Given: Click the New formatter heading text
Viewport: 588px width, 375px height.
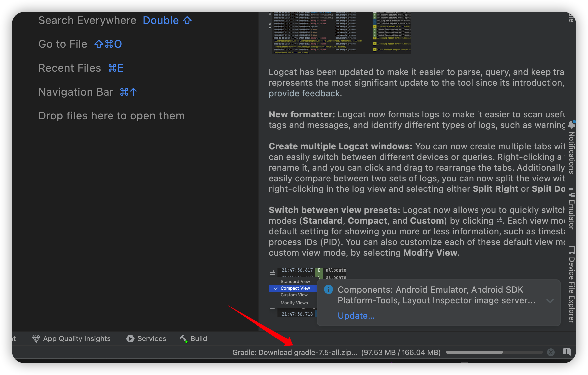Looking at the screenshot, I should tap(302, 114).
